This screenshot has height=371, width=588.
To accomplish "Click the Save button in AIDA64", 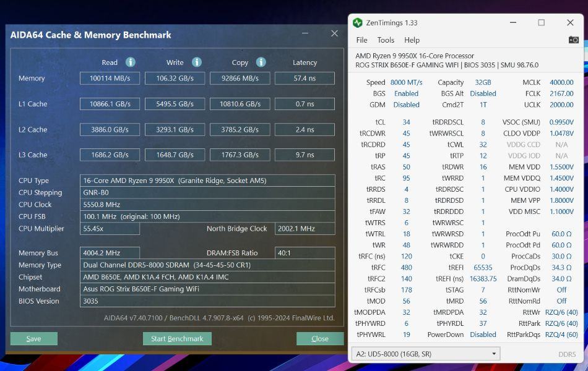I will tap(34, 338).
